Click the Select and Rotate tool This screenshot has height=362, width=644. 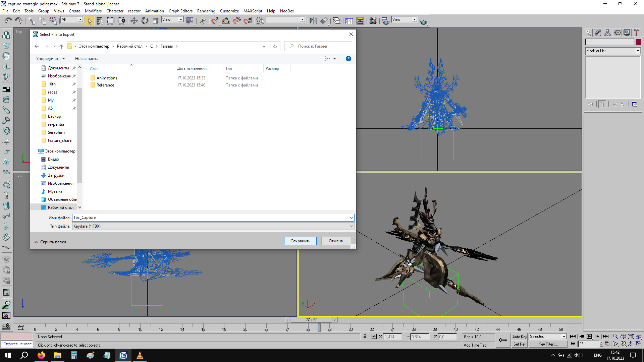[145, 21]
